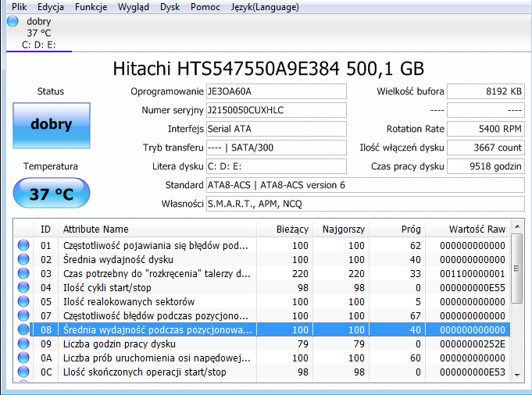Click status icon for attribute 09
The image size is (532, 395).
23,343
